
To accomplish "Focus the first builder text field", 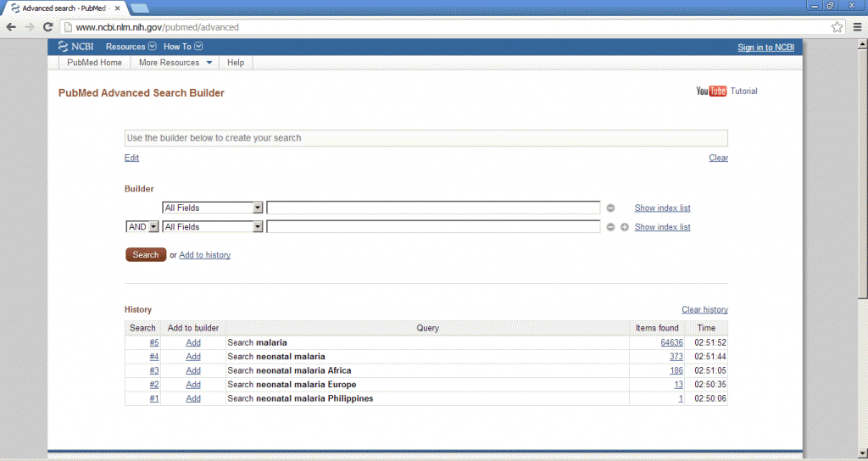I will click(x=433, y=208).
